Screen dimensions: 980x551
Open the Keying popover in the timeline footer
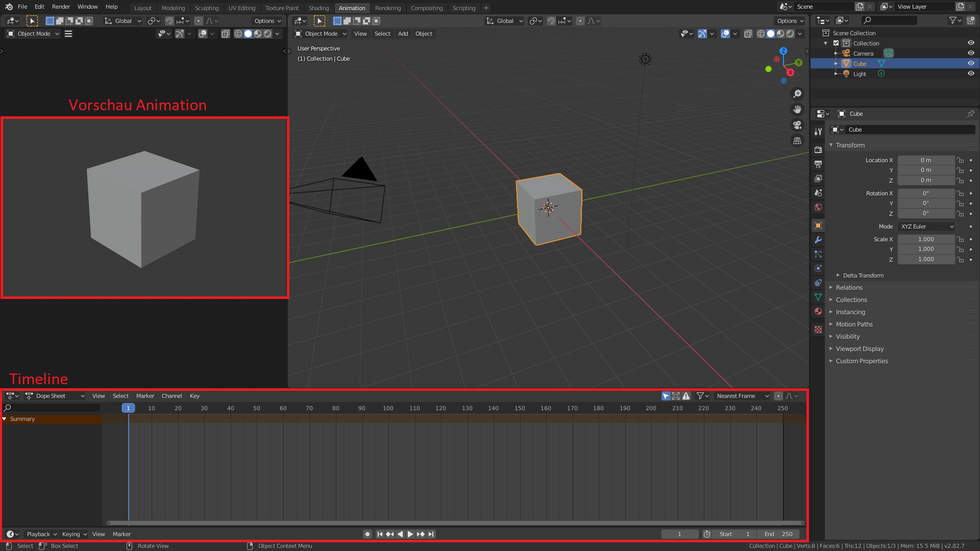point(74,534)
